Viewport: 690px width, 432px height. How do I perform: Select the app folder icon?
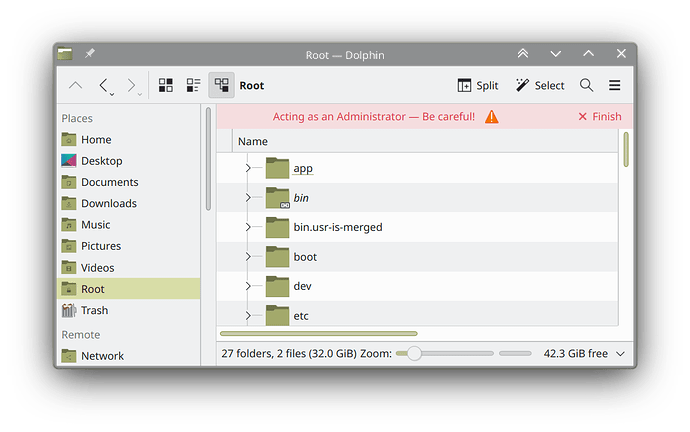coord(277,168)
